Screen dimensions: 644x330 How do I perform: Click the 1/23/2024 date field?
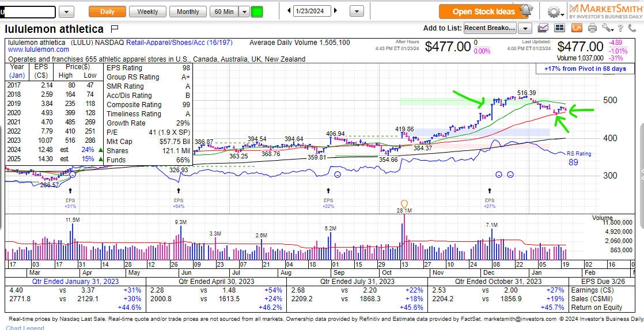[312, 12]
